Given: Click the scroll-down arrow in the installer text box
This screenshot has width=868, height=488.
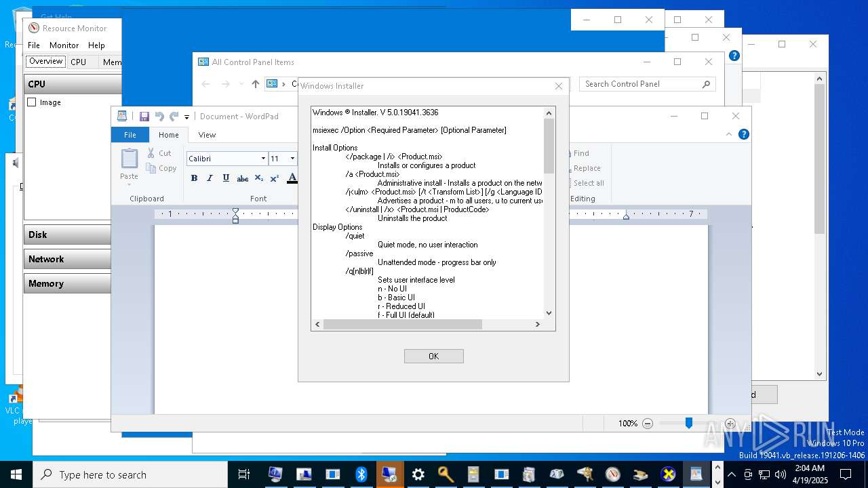Looking at the screenshot, I should (549, 313).
